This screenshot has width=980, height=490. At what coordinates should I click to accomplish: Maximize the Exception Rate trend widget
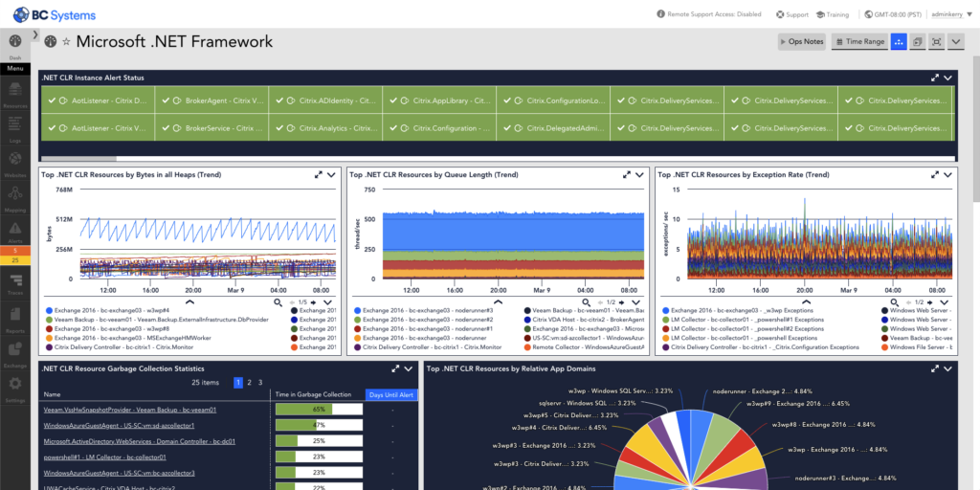935,175
